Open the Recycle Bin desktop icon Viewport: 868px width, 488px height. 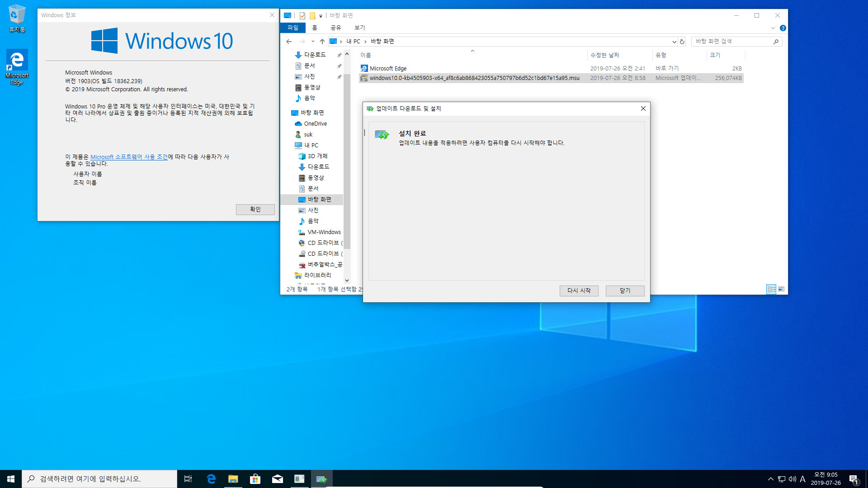click(x=17, y=18)
